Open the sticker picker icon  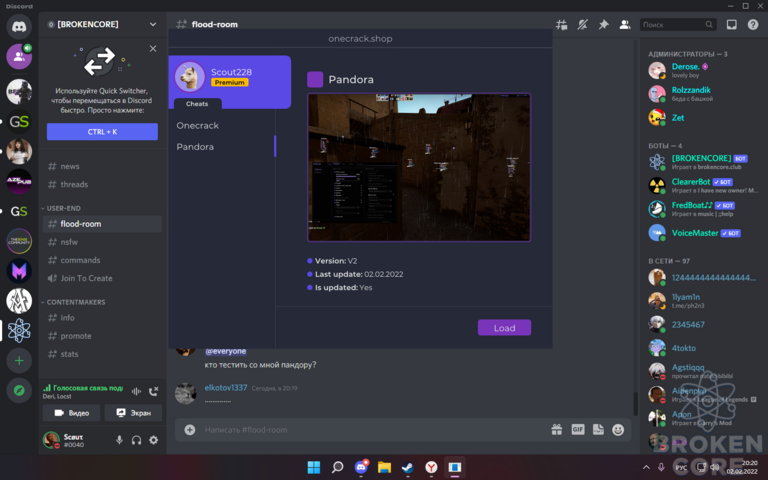click(x=598, y=430)
